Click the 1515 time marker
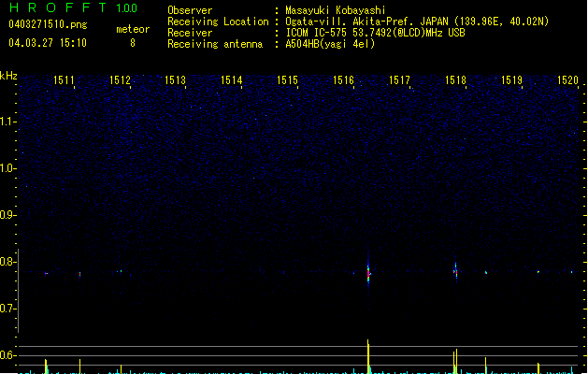Viewport: 588px width, 374px height. click(x=287, y=80)
